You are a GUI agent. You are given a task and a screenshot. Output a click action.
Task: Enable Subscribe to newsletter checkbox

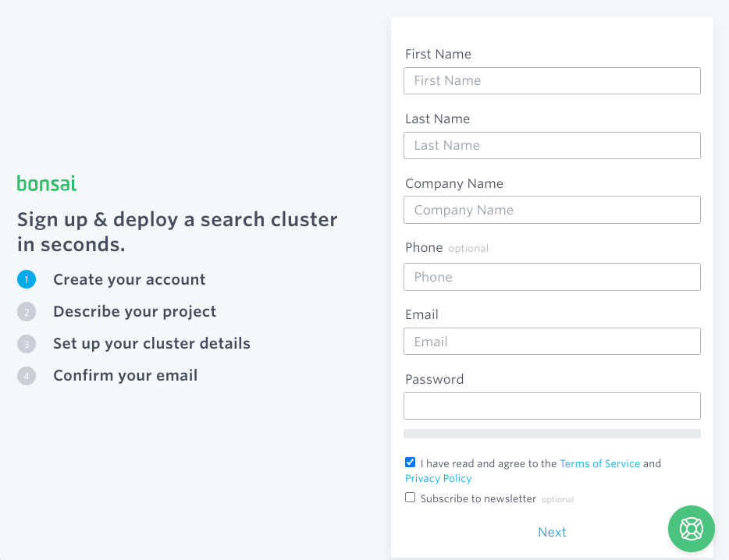(410, 498)
